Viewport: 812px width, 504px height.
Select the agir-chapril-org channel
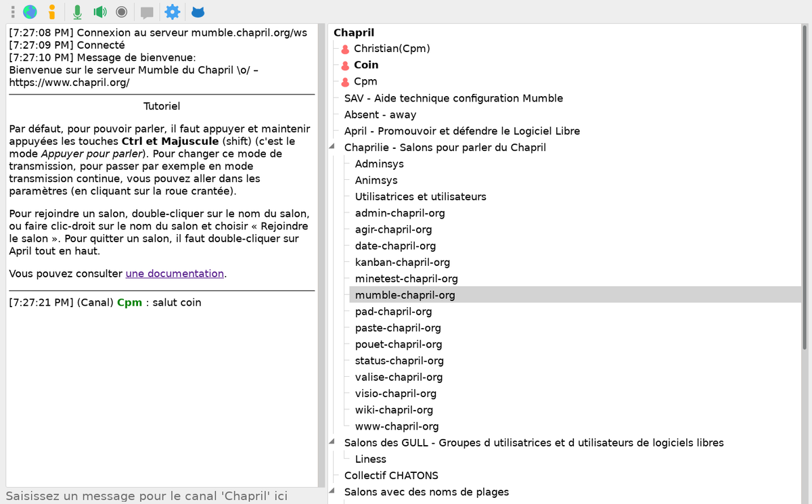point(394,229)
